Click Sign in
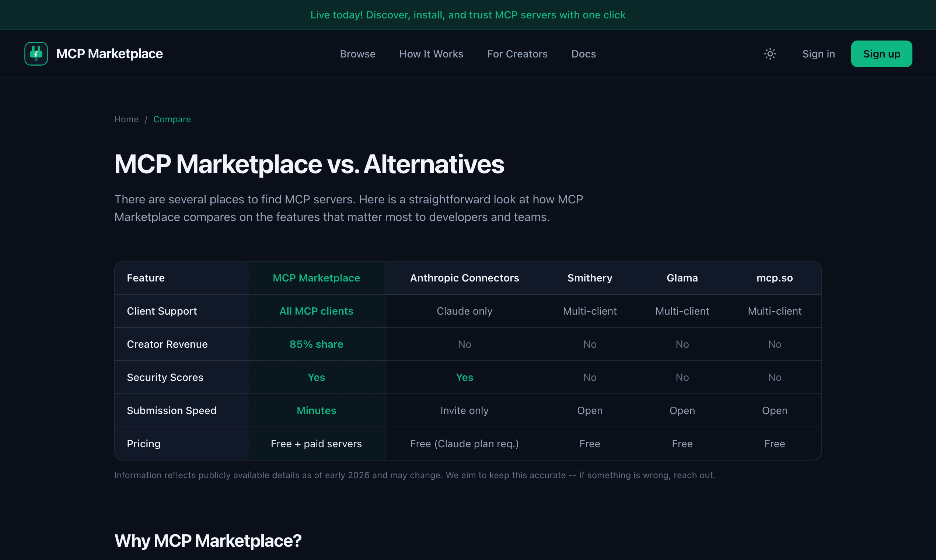Screen dimensions: 936x560 click(x=818, y=53)
